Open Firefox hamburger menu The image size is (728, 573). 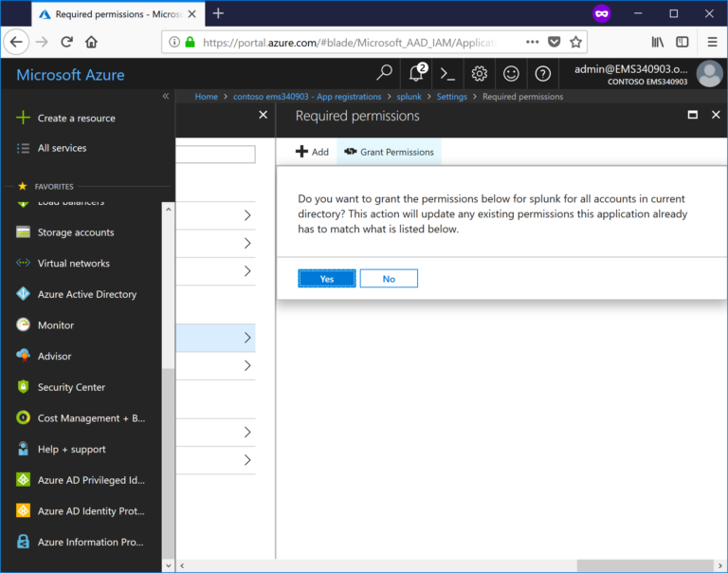point(712,42)
